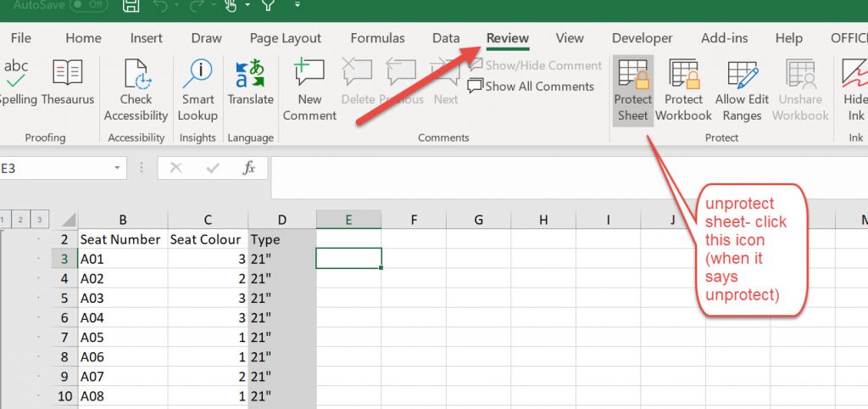Click outline level 2 button
Screen dimensions: 868x409
(20, 220)
